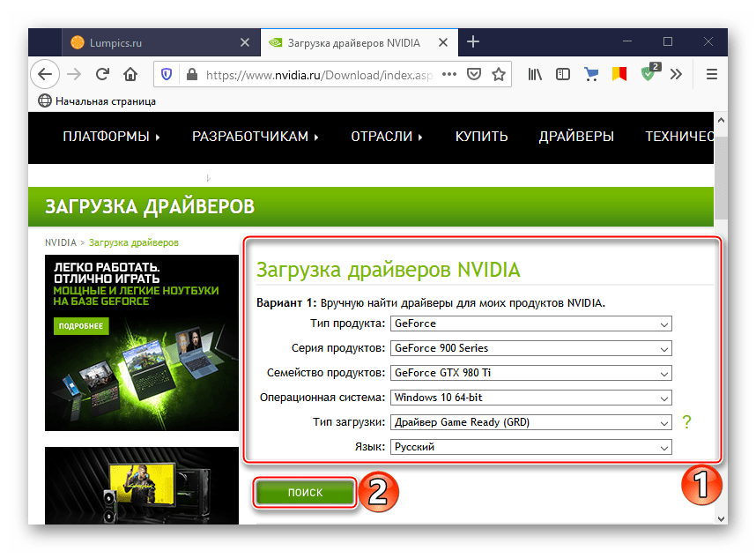
Task: Go back to the previous page
Action: click(x=45, y=74)
